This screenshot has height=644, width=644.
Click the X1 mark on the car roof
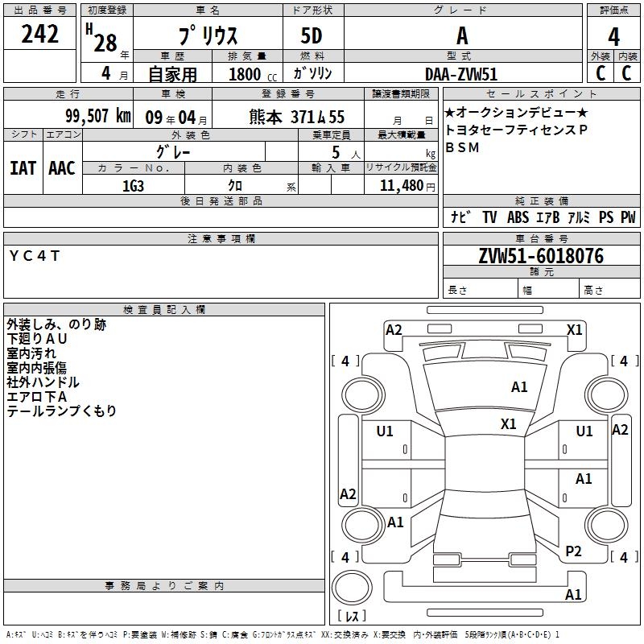508,424
